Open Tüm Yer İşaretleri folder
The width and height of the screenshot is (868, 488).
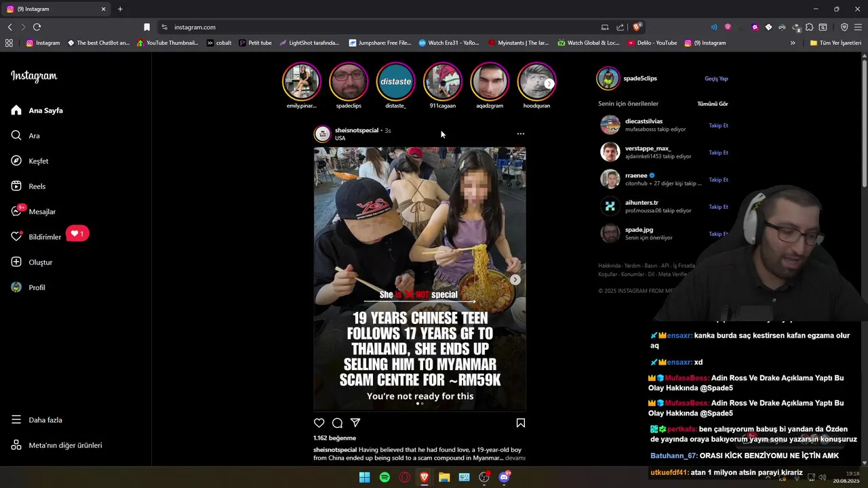coord(835,43)
